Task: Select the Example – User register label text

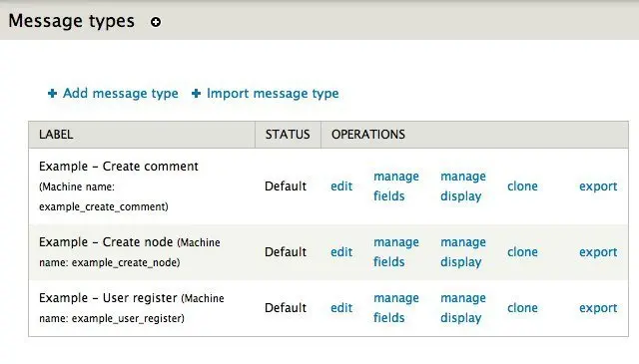Action: click(x=108, y=297)
